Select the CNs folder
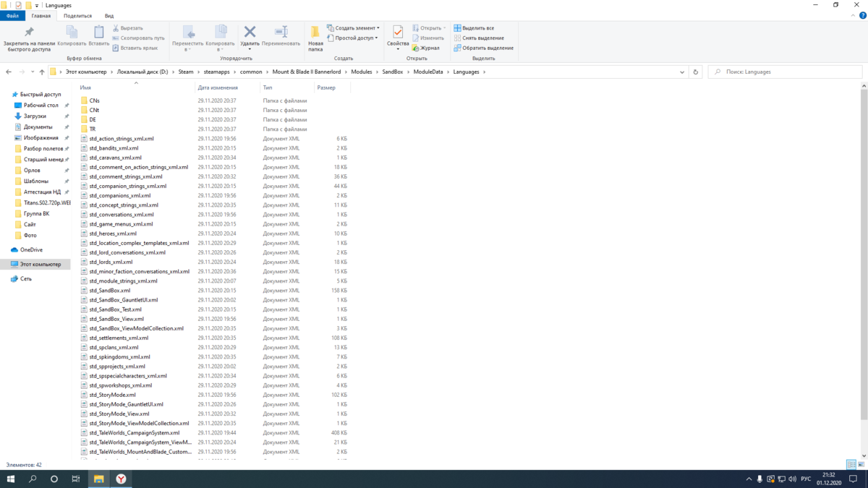 [x=95, y=100]
